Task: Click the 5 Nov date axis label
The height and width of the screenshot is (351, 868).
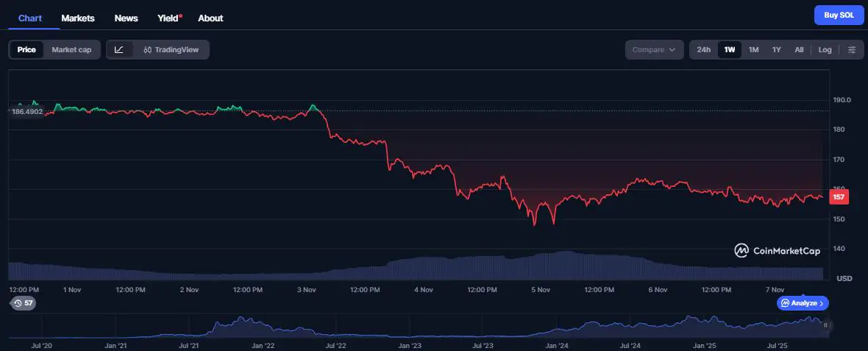Action: tap(540, 289)
